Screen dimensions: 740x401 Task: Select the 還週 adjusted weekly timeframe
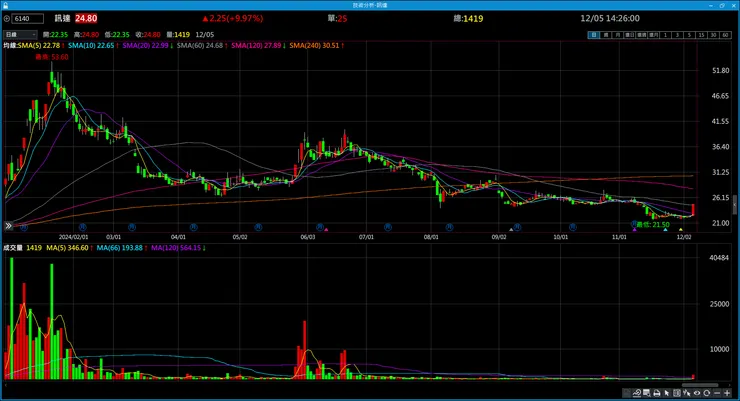pos(641,35)
